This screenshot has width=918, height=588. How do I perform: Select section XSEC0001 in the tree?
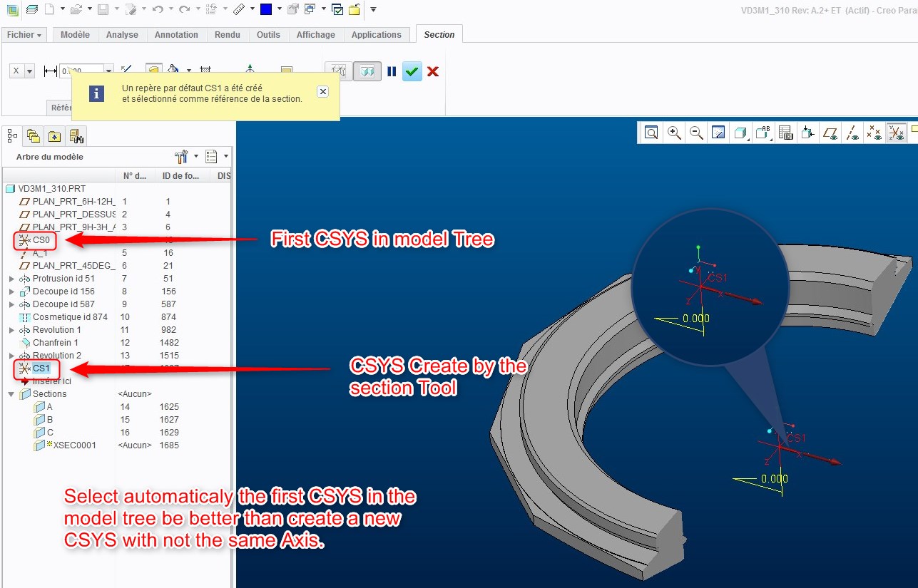pos(74,445)
